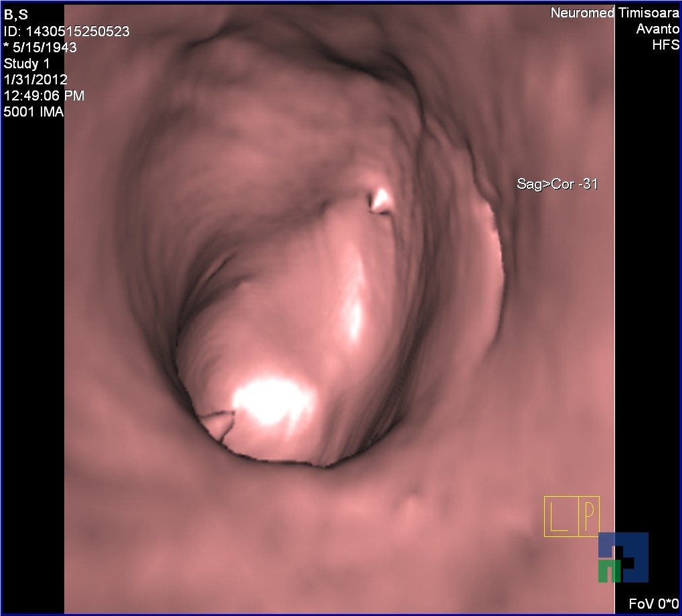This screenshot has width=682, height=616.
Task: Select the "ID: 1430515250523" overlay text
Action: coord(66,31)
